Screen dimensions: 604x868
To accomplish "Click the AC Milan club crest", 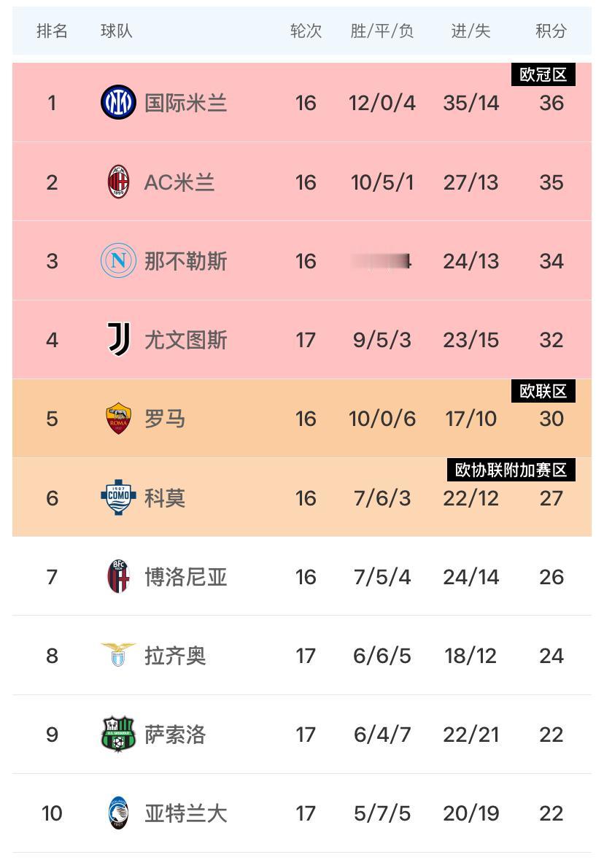I will click(118, 182).
